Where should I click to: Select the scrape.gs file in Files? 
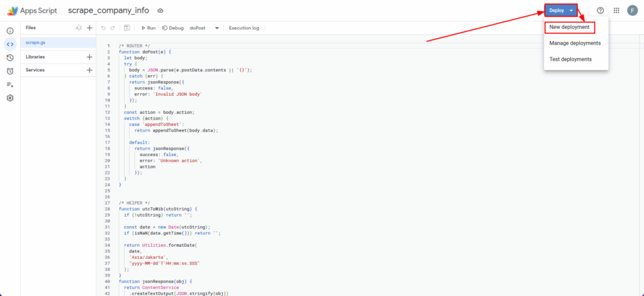pyautogui.click(x=35, y=42)
